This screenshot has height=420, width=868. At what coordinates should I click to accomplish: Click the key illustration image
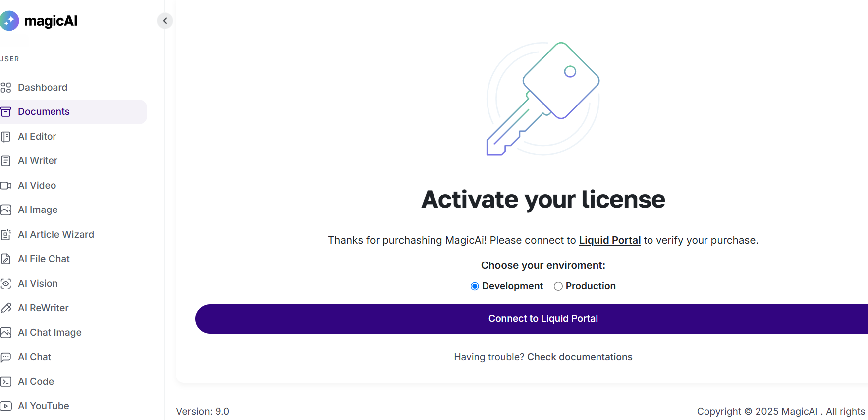tap(543, 99)
